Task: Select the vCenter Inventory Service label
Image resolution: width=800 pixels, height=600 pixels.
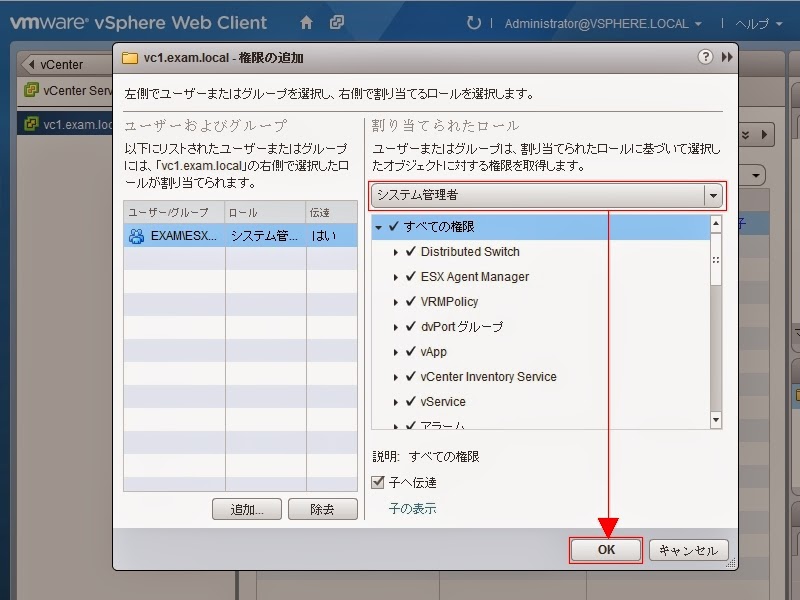Action: click(x=488, y=377)
